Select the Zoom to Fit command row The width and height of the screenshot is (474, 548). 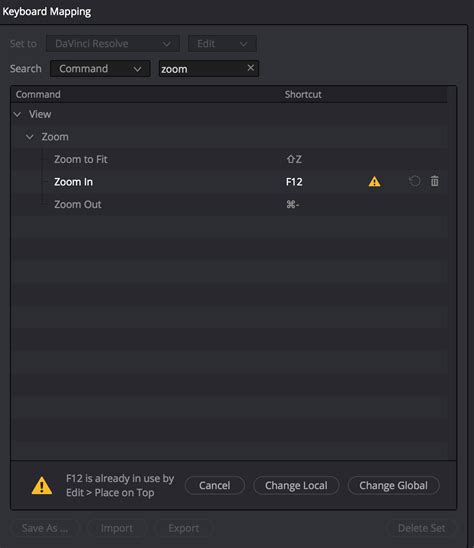click(231, 159)
